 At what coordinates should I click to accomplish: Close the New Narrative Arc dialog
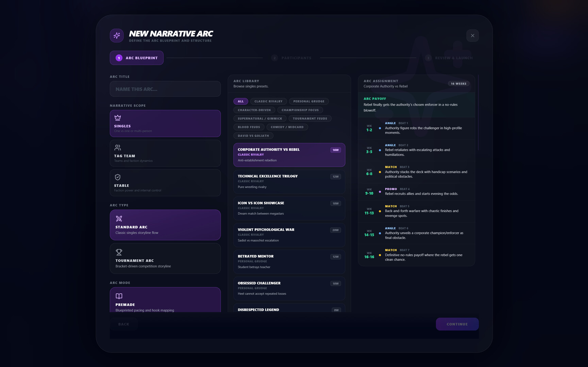(472, 36)
